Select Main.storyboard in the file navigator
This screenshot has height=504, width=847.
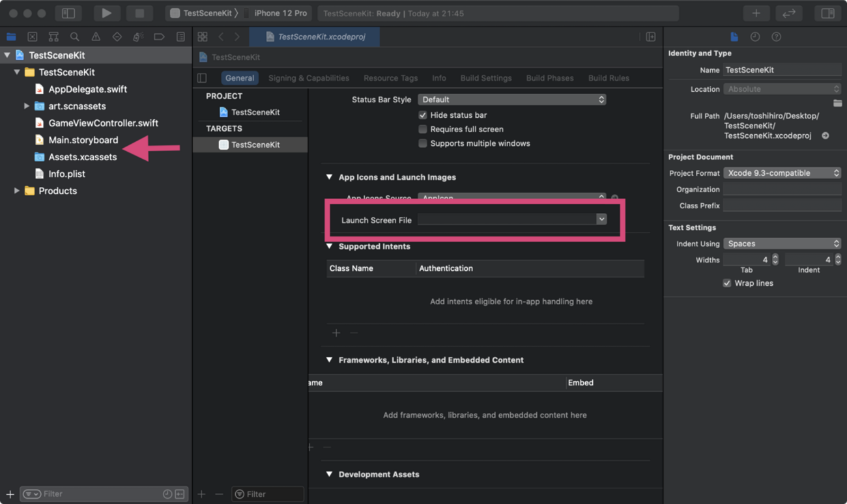coord(83,140)
